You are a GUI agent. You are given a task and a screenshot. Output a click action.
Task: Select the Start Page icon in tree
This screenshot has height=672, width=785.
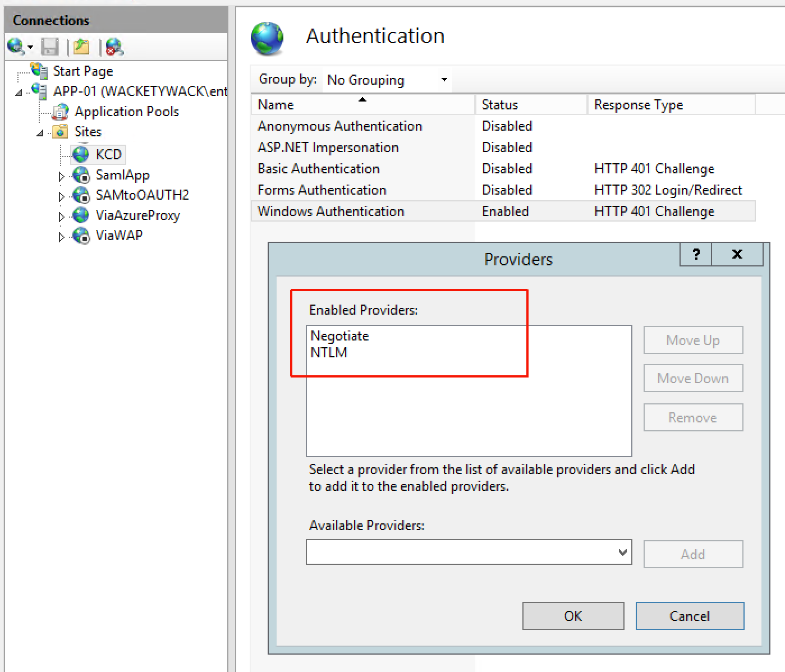coord(39,71)
